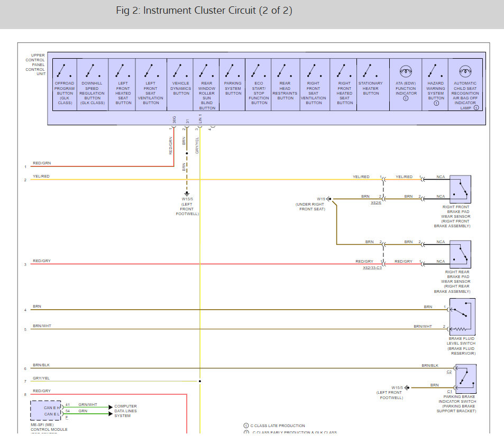This screenshot has height=444, width=504.
Task: Click the GRY/YEL label at left of wire 7
Action: click(x=41, y=378)
